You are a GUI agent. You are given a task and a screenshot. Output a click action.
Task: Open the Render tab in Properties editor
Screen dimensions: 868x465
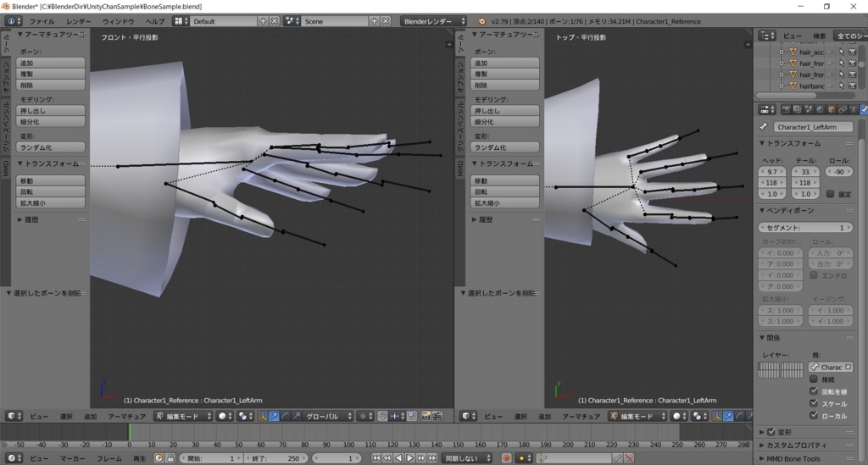pyautogui.click(x=786, y=109)
